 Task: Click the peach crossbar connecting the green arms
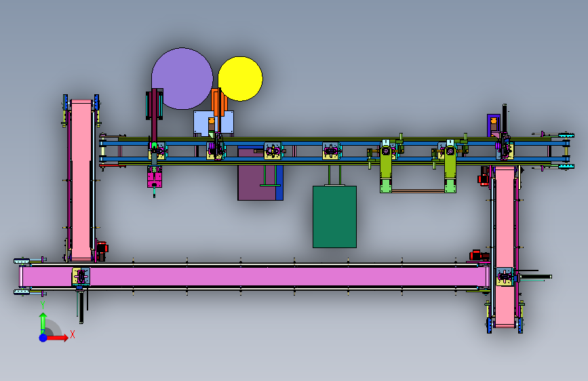(x=418, y=190)
